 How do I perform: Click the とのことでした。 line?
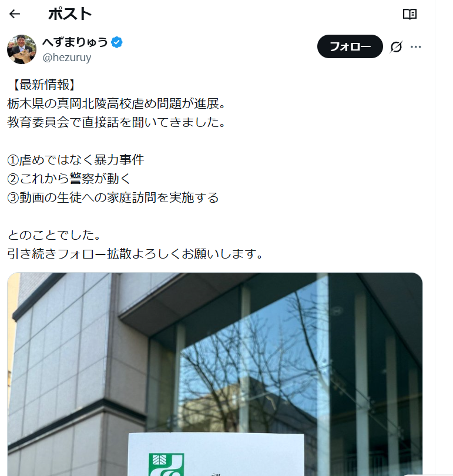point(54,235)
